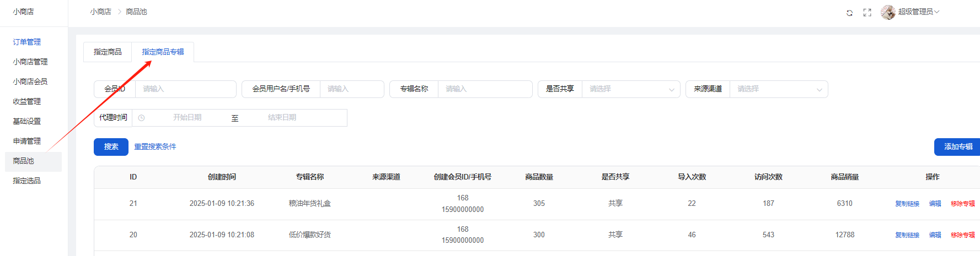Click the 添加专辑 button
Screen dimensions: 980x256
[957, 147]
